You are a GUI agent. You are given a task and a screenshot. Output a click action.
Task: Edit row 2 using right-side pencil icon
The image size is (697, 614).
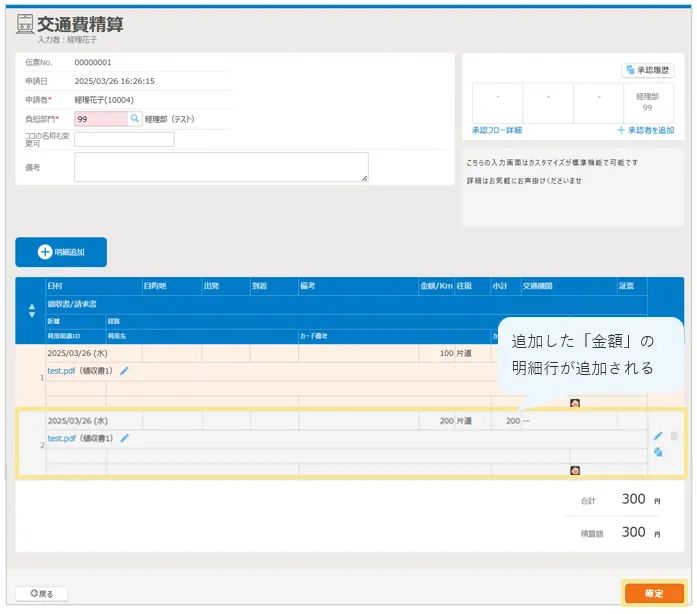658,436
